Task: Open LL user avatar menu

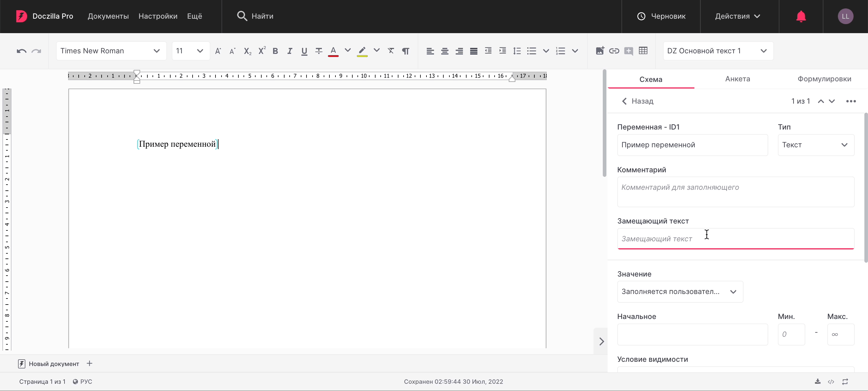Action: click(845, 16)
